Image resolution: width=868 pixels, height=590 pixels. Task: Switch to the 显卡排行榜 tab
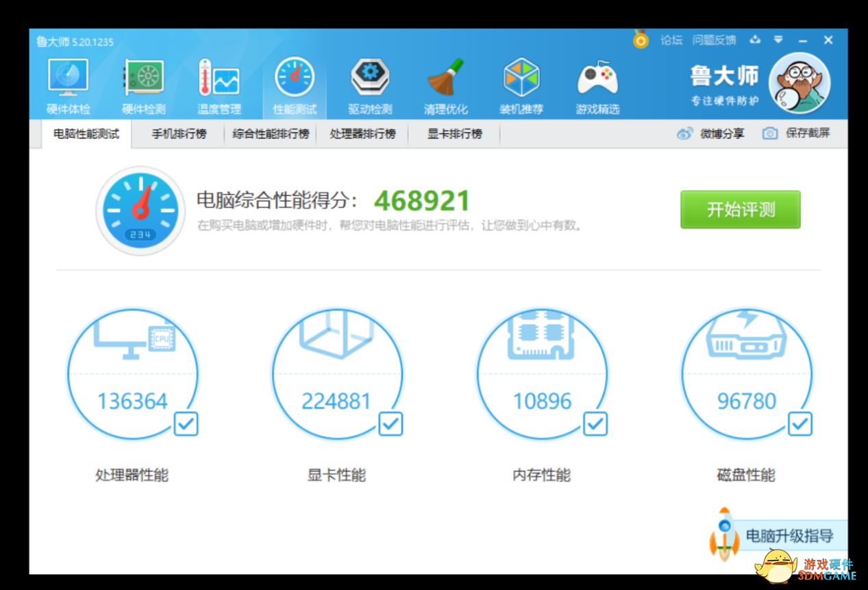[x=454, y=134]
